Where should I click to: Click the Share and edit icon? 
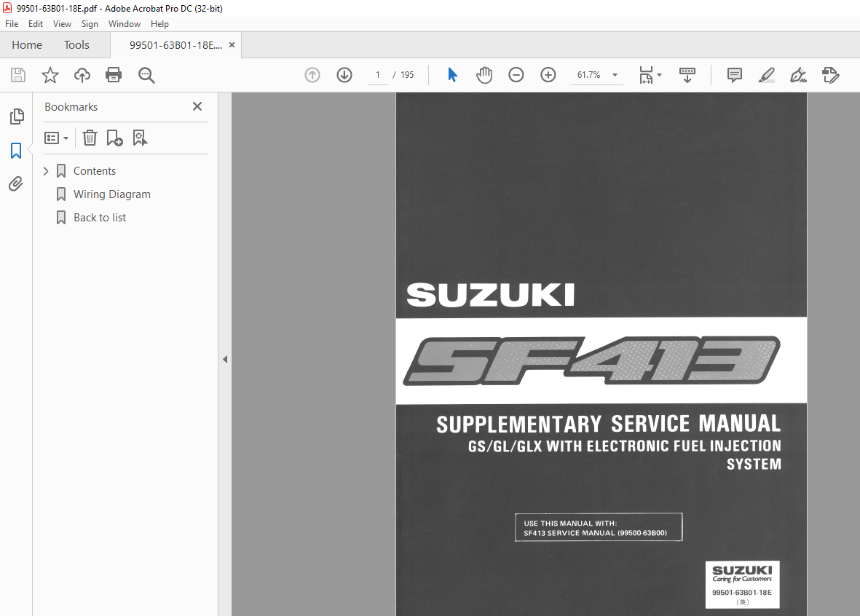click(x=830, y=75)
